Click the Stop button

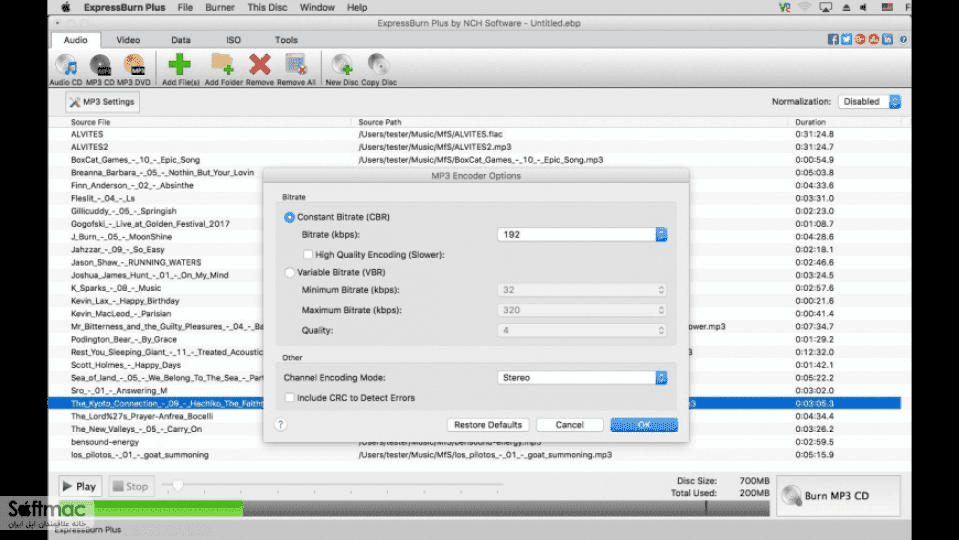point(131,486)
